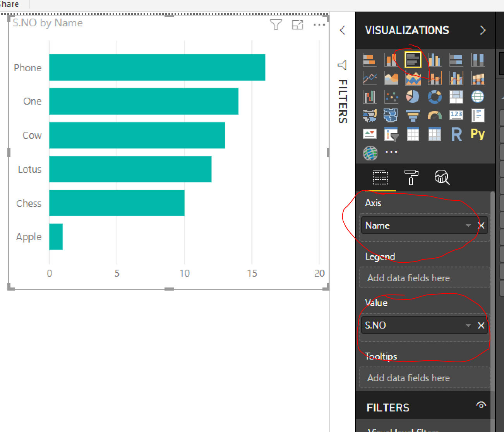Open the Name field dropdown arrow
The height and width of the screenshot is (432, 504).
click(x=468, y=225)
